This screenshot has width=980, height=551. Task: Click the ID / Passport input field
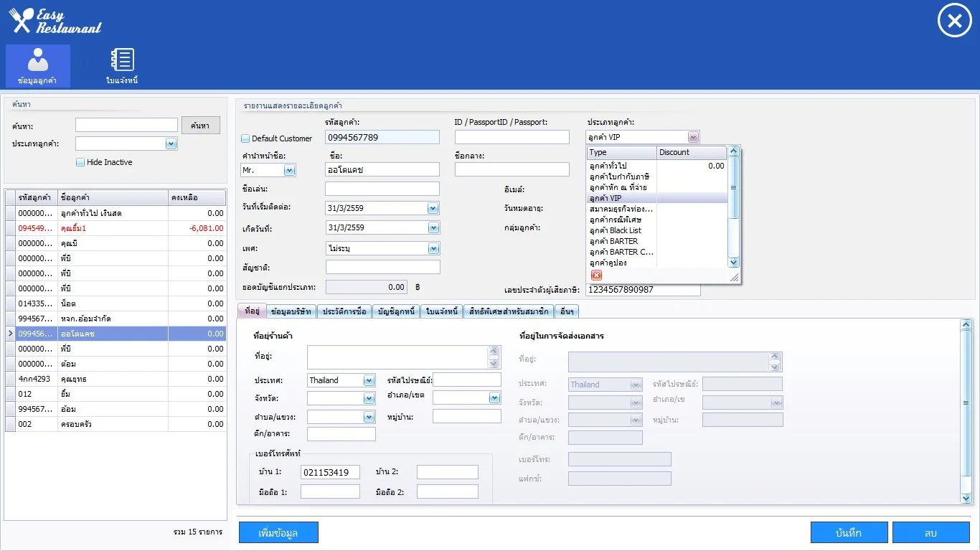[512, 137]
